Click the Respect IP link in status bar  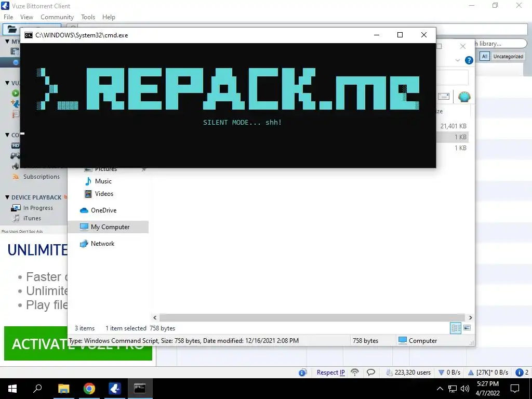point(330,372)
